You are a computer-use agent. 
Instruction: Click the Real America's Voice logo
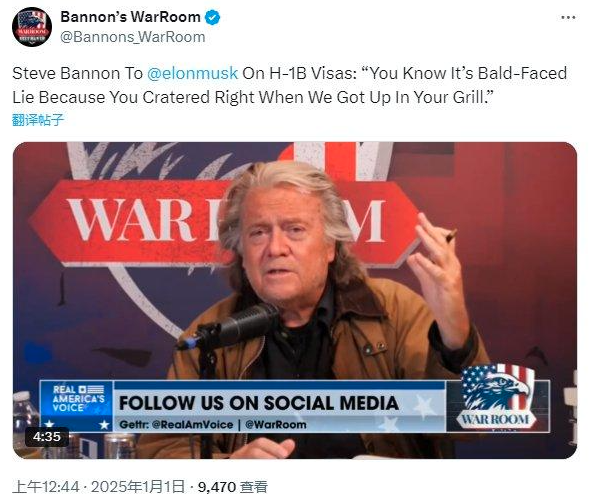click(x=77, y=405)
